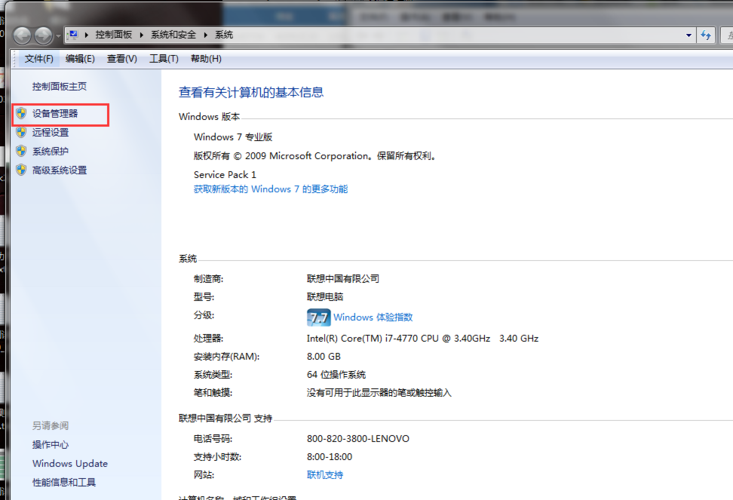Open 操作中心 under 另请参阅

(50, 445)
